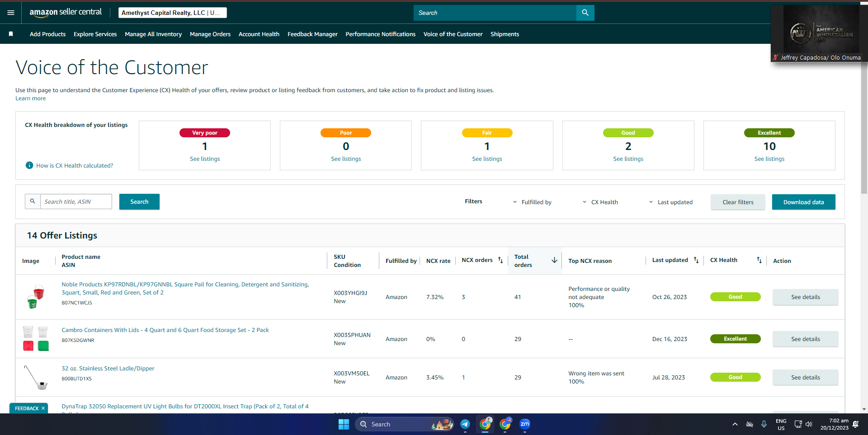Open Performance Notifications page

(380, 34)
